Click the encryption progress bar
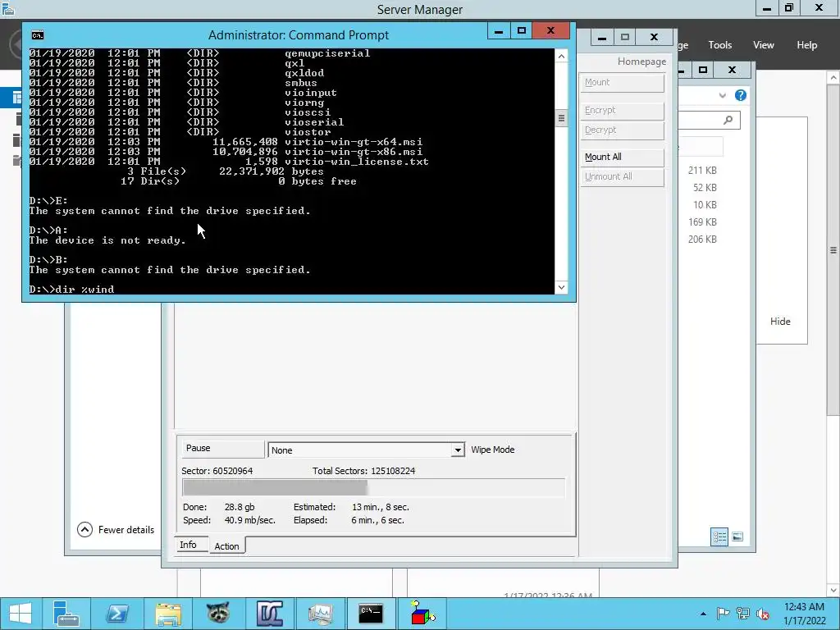This screenshot has height=630, width=840. point(374,488)
